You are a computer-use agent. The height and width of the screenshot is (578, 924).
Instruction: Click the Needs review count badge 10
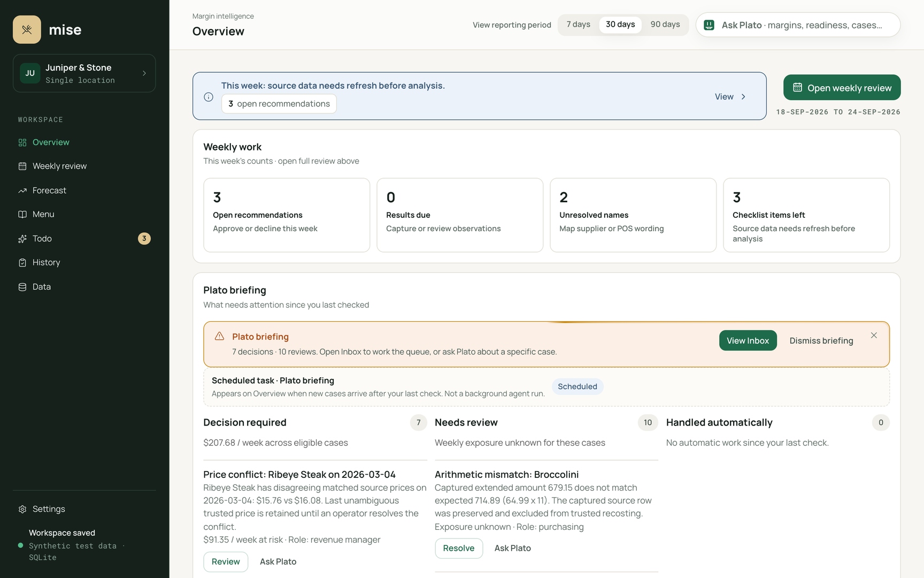pos(648,423)
